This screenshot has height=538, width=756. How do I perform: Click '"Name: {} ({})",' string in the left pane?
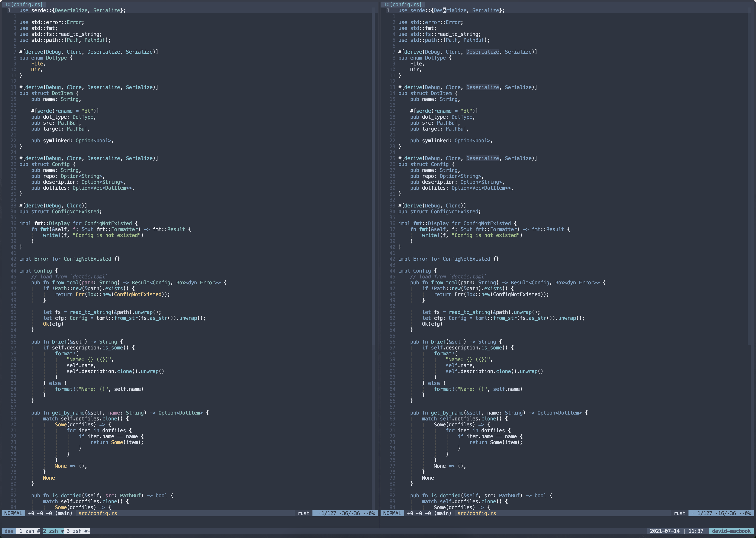[90, 360]
